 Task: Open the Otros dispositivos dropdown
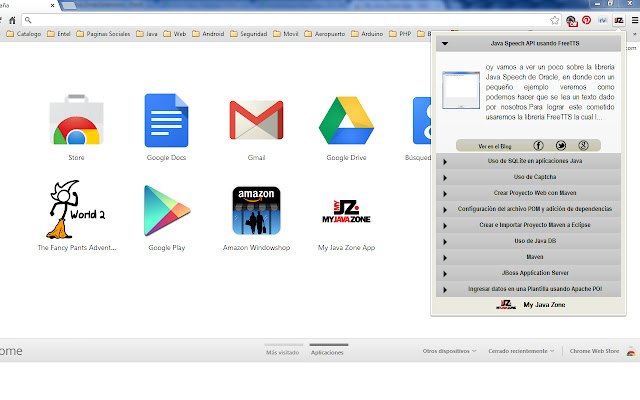[449, 351]
